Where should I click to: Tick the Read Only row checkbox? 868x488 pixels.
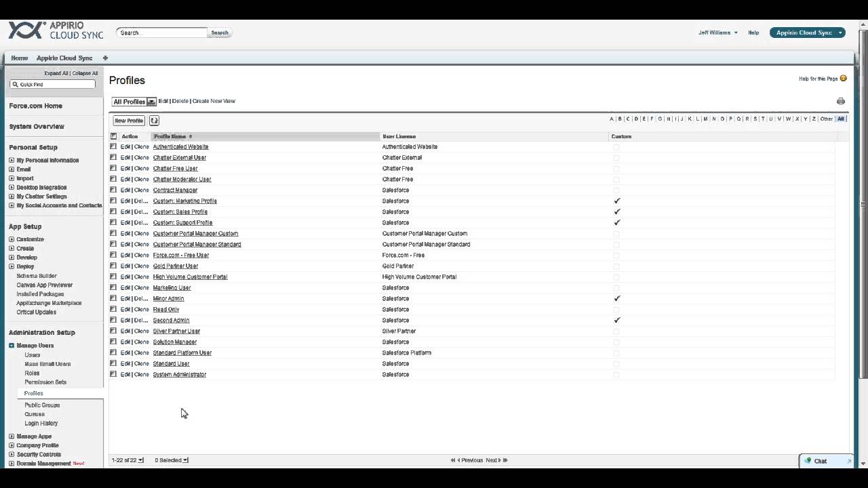click(113, 309)
